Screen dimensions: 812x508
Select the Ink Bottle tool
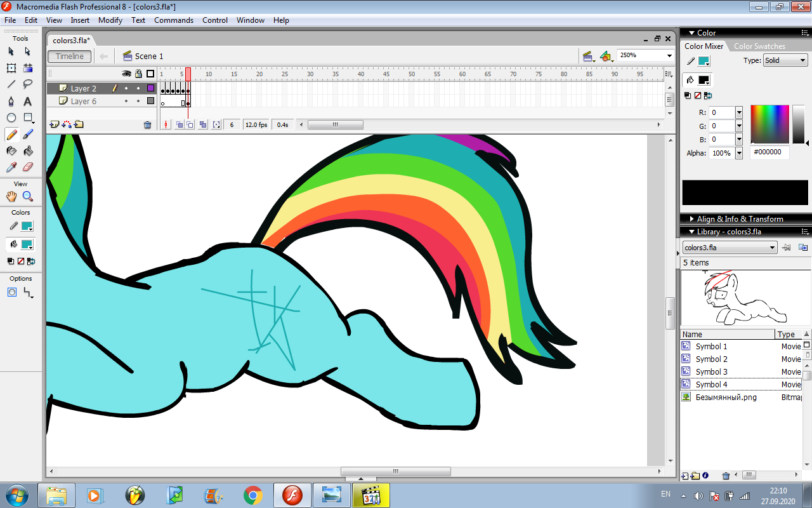(x=11, y=151)
